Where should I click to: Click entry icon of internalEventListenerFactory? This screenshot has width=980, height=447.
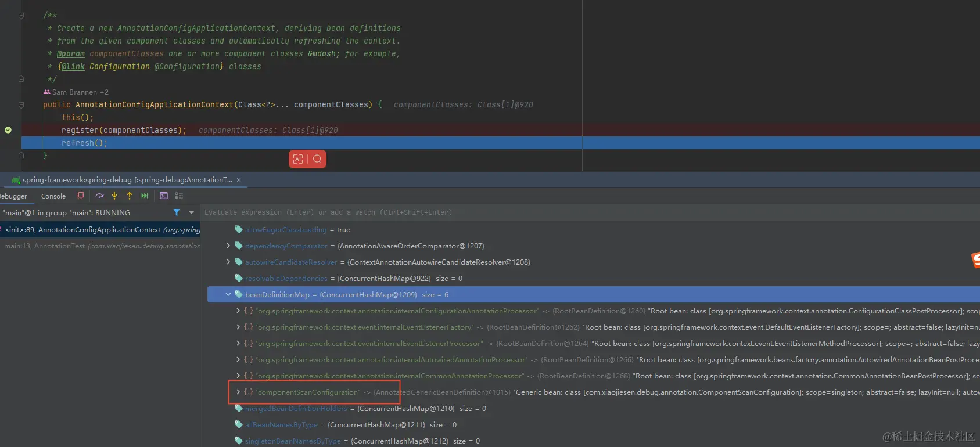pos(249,327)
